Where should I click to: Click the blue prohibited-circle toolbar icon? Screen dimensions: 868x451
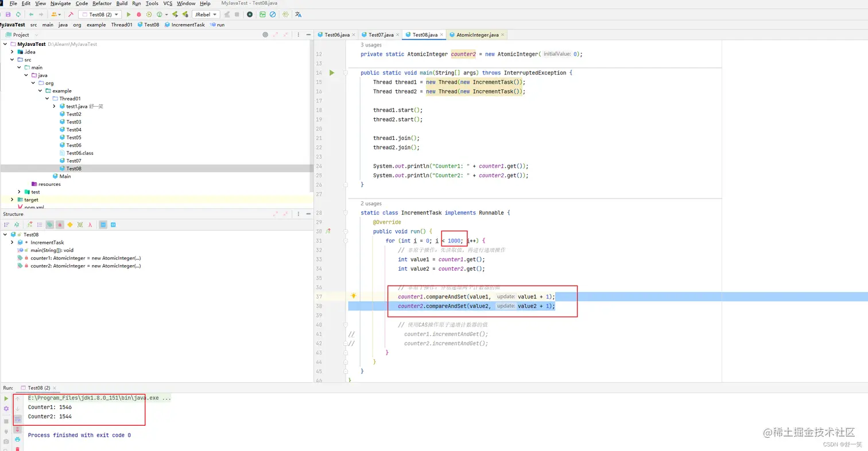(273, 14)
